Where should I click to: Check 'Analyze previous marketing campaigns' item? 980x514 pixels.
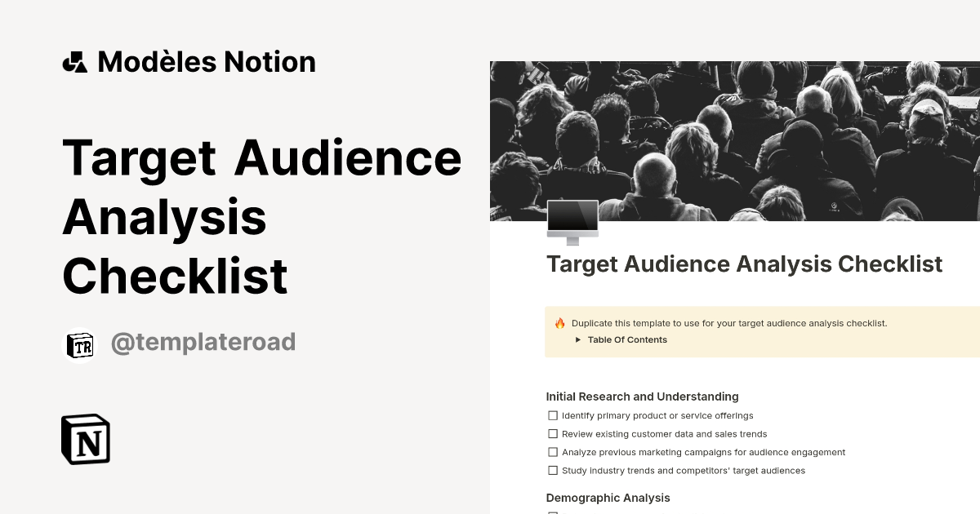(553, 452)
